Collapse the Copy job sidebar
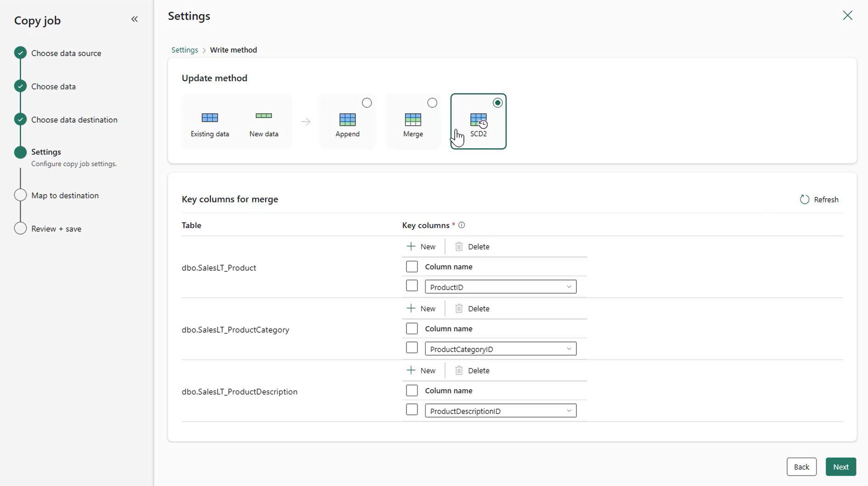Image resolution: width=868 pixels, height=486 pixels. (x=135, y=19)
